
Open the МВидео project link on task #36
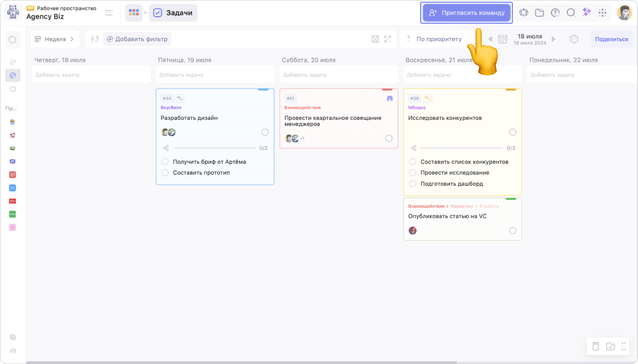417,108
